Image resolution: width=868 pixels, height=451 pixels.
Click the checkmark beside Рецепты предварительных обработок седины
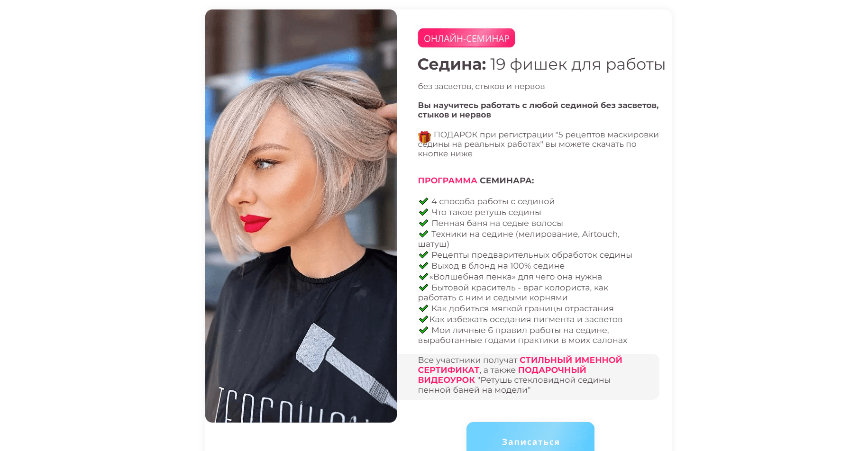coord(423,255)
